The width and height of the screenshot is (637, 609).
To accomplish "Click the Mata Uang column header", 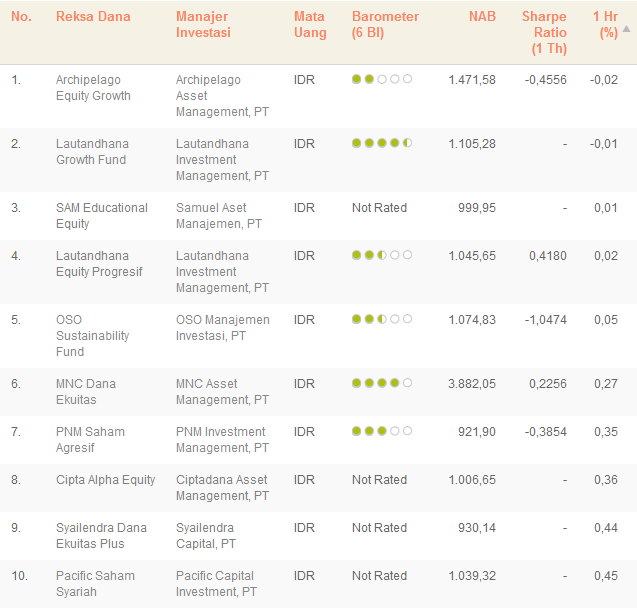I will point(310,24).
